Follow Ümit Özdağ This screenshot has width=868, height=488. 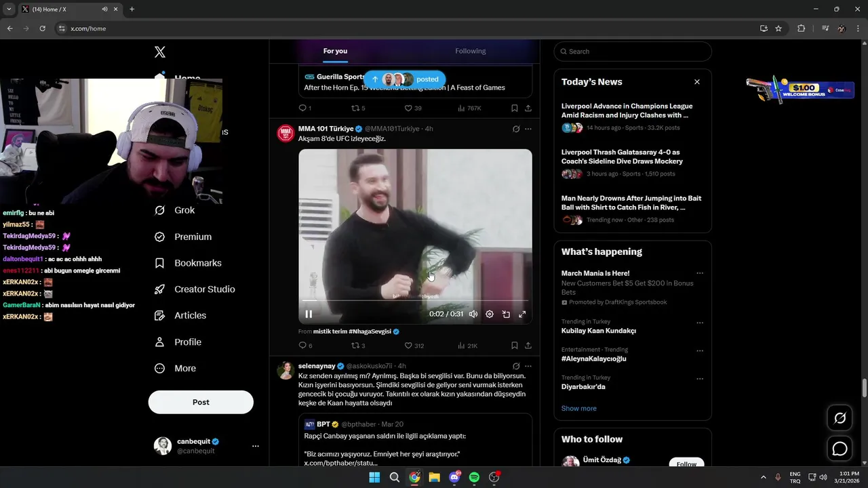(x=686, y=464)
